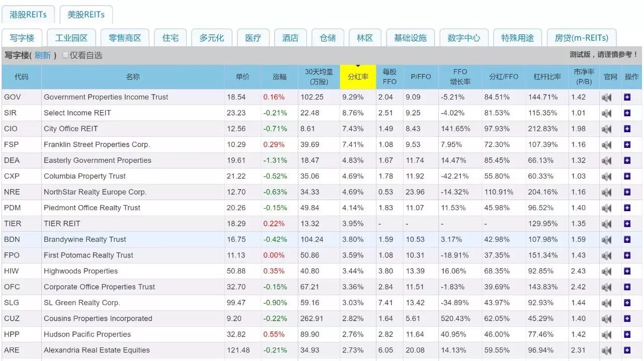Sort table by 分红率 column header
Screen dimensions: 644x361
point(358,77)
